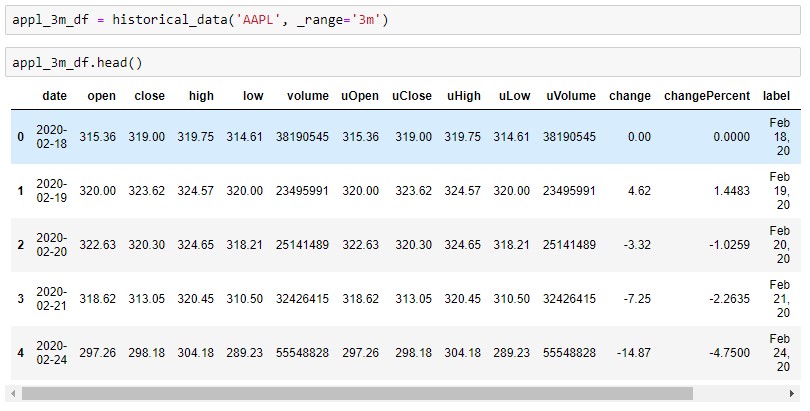The height and width of the screenshot is (411, 810).
Task: Select the volume column header
Action: pyautogui.click(x=308, y=96)
